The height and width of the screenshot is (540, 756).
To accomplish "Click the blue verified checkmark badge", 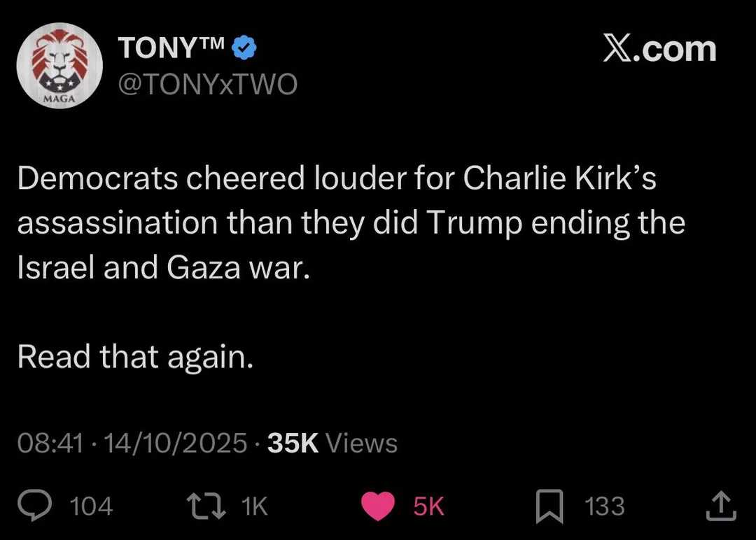I will (x=244, y=50).
